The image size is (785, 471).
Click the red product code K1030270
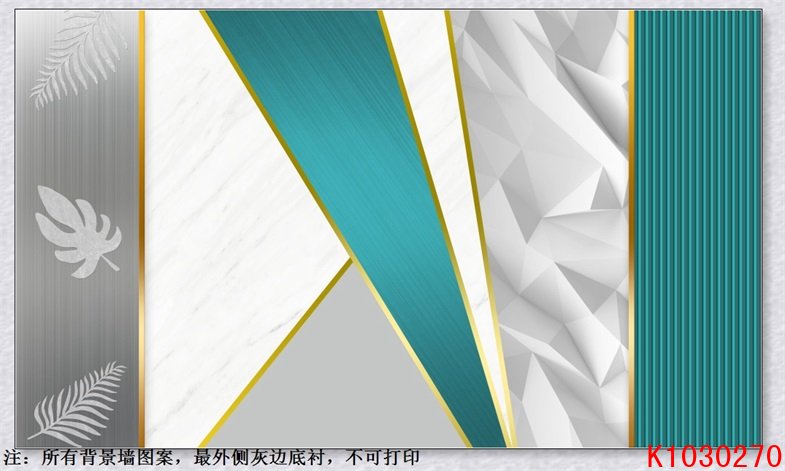click(x=714, y=457)
